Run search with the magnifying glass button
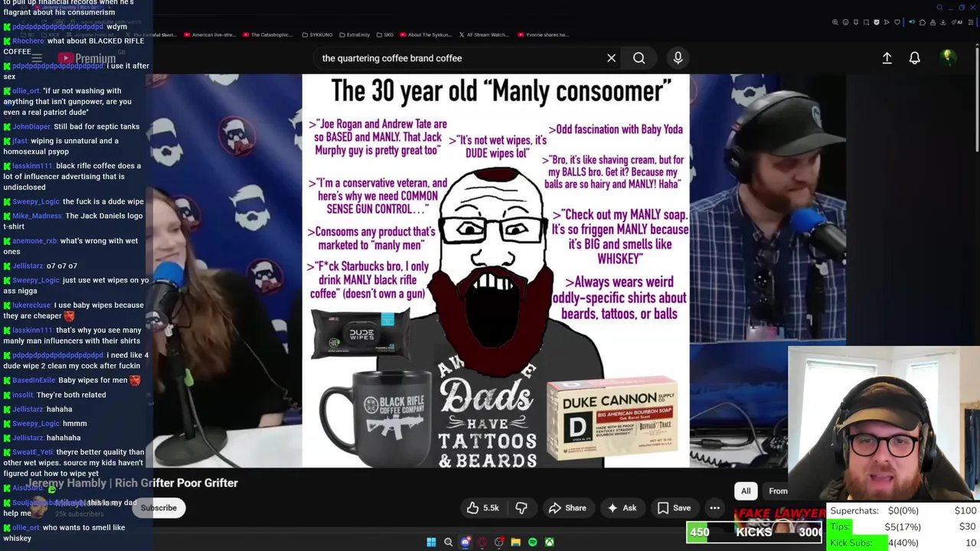This screenshot has width=980, height=551. click(x=639, y=58)
